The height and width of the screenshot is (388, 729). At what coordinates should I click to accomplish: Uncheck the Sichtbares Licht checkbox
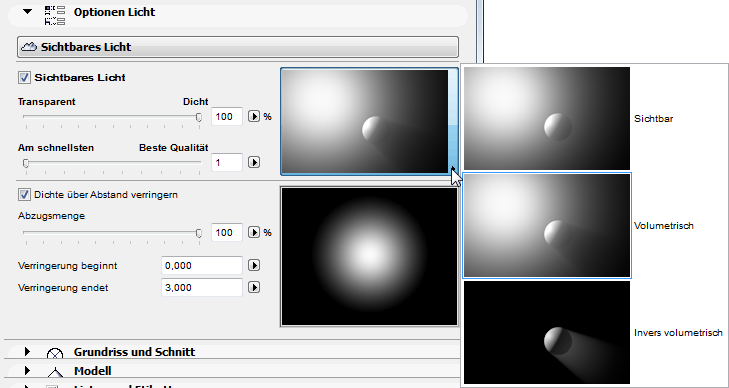pyautogui.click(x=24, y=78)
